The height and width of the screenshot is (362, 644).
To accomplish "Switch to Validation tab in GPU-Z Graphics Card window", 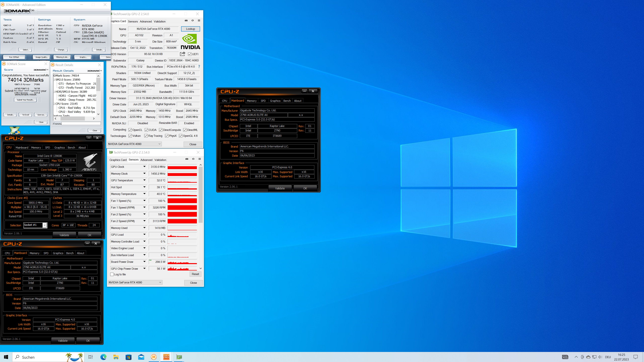I will (x=159, y=21).
